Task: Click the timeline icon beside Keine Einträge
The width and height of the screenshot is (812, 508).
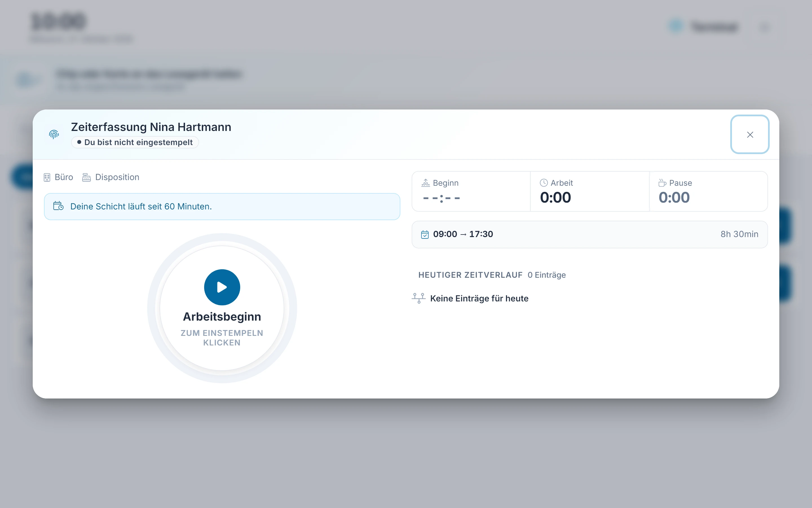Action: pos(419,298)
